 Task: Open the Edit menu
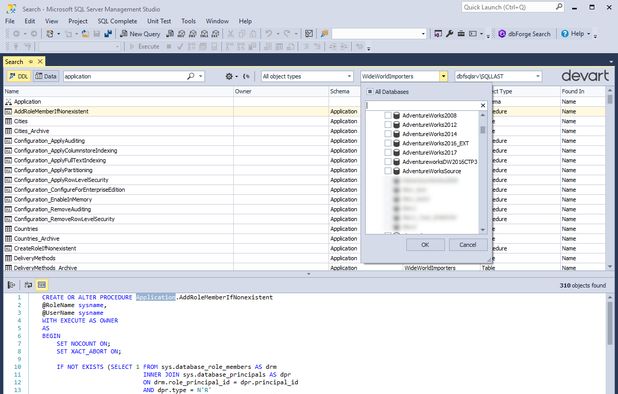[x=30, y=21]
